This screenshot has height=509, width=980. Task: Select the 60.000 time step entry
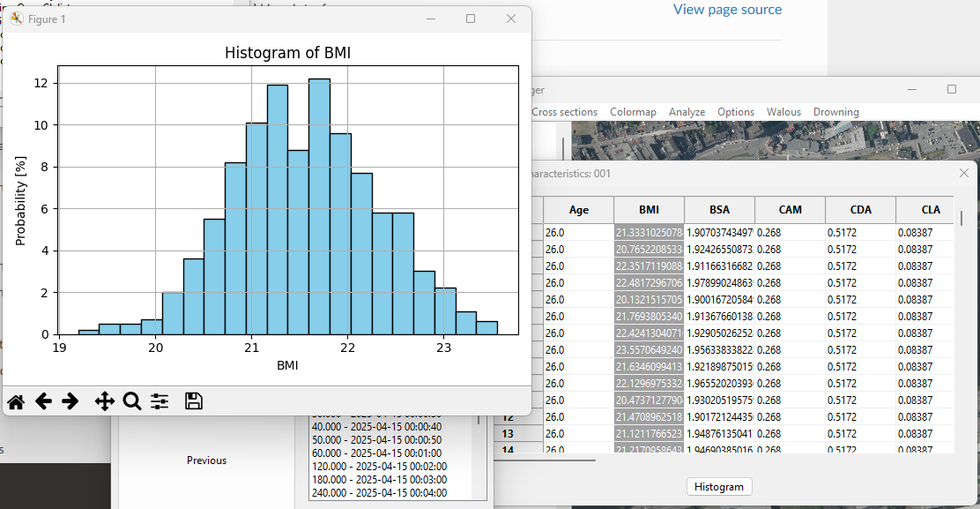[376, 453]
